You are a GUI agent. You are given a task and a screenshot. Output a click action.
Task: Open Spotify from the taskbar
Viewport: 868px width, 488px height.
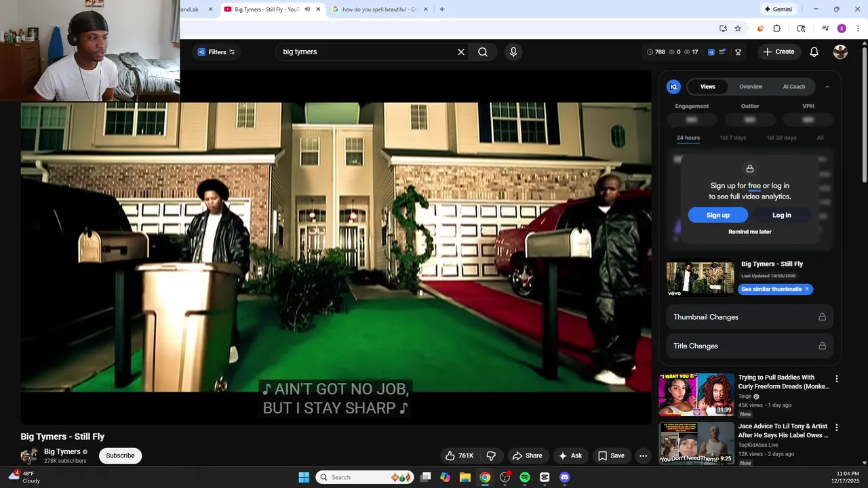point(525,477)
